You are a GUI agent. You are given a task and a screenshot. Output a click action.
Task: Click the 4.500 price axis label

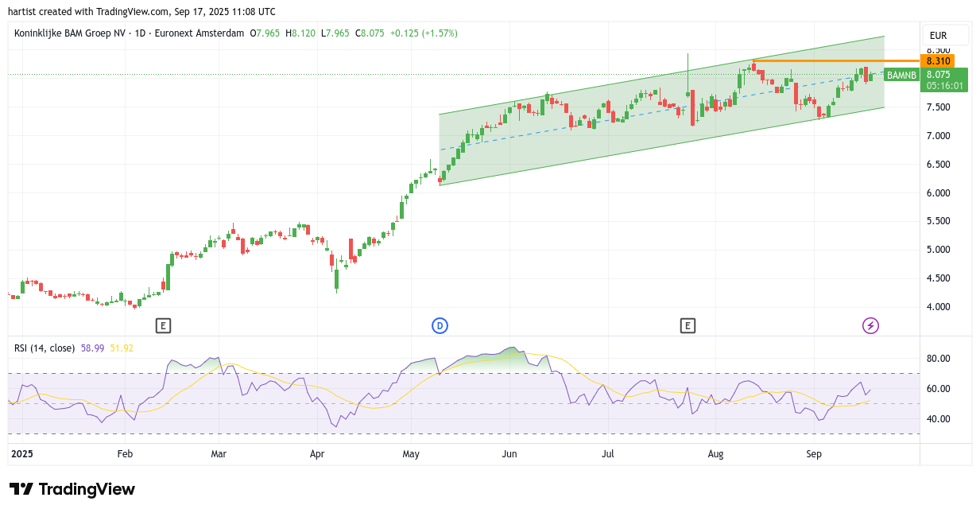[939, 278]
